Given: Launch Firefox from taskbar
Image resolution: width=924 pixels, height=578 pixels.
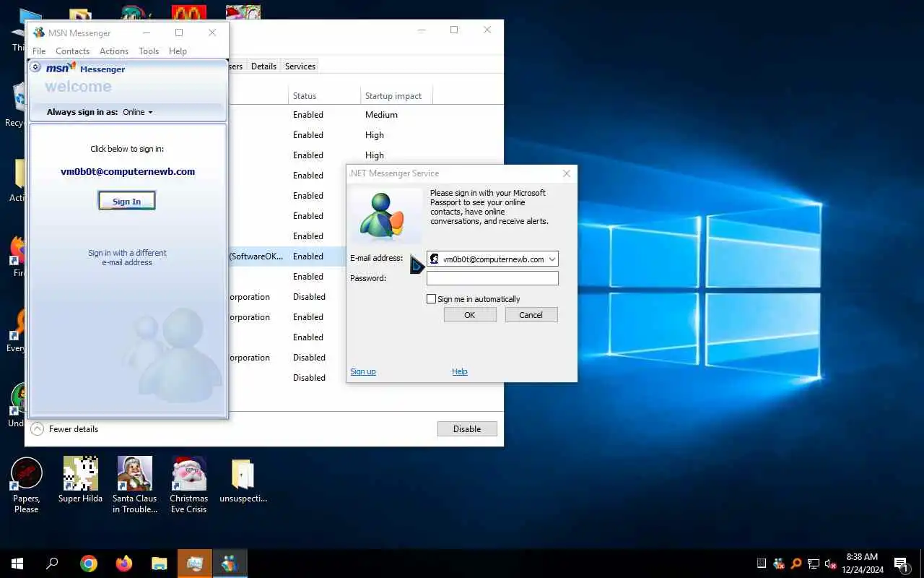Looking at the screenshot, I should pos(124,564).
